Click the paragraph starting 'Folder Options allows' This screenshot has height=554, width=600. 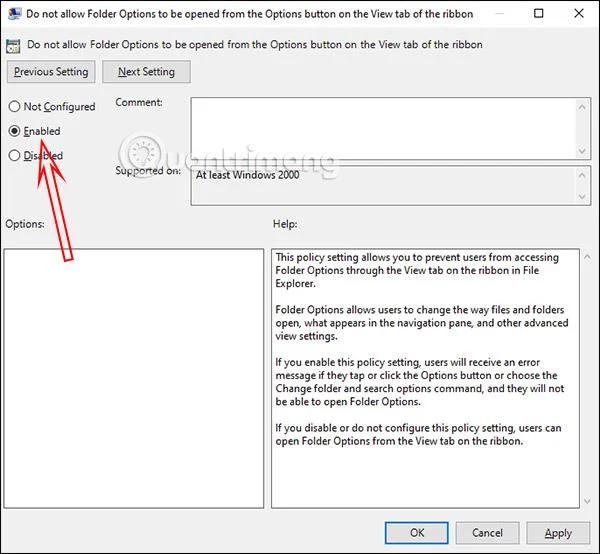[x=422, y=323]
